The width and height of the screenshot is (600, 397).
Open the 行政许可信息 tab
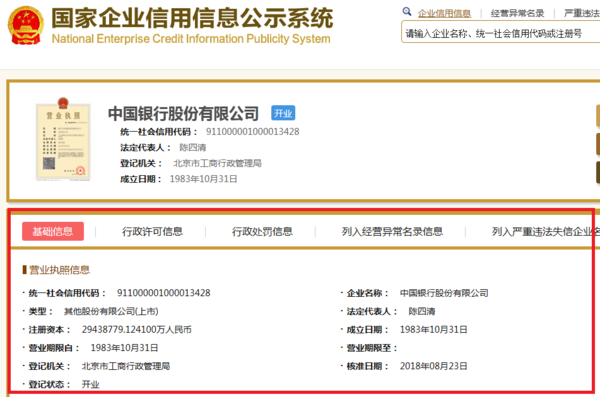point(152,232)
